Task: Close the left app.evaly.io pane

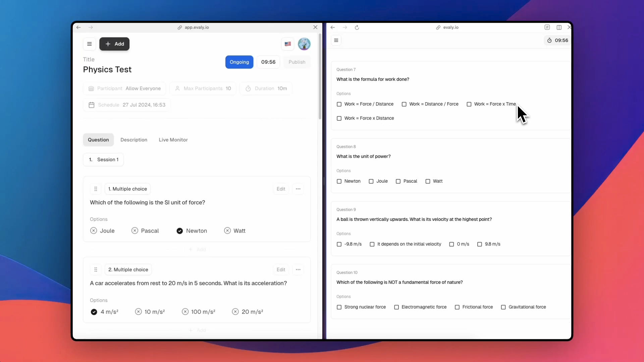Action: (315, 27)
